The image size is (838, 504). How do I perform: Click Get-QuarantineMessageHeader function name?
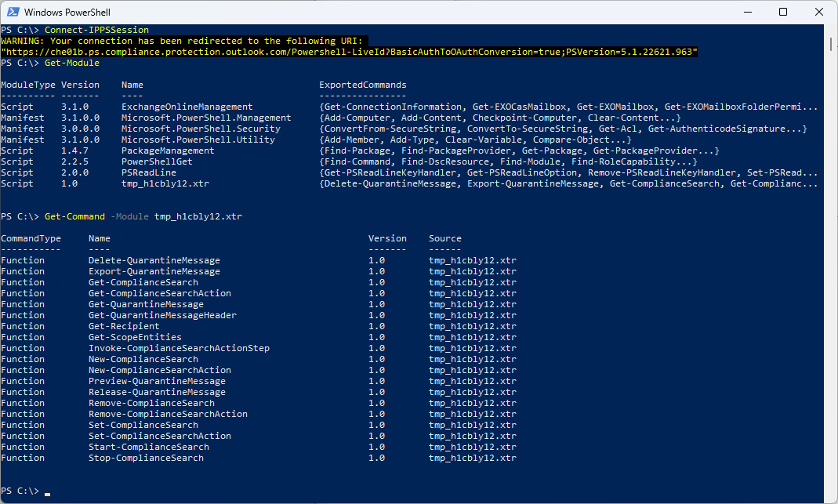click(162, 315)
